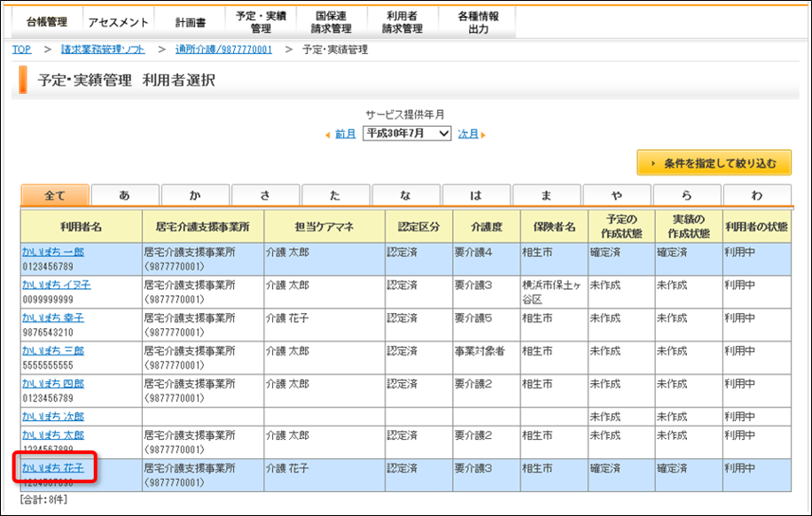This screenshot has height=516, width=812.
Task: Click the 認定区分 column header
Action: coord(419,226)
